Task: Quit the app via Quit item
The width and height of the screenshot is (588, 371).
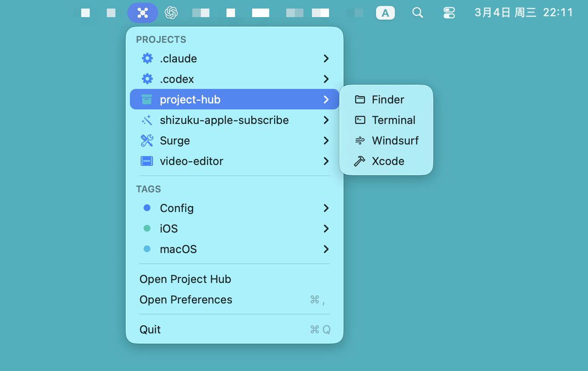Action: coord(235,329)
